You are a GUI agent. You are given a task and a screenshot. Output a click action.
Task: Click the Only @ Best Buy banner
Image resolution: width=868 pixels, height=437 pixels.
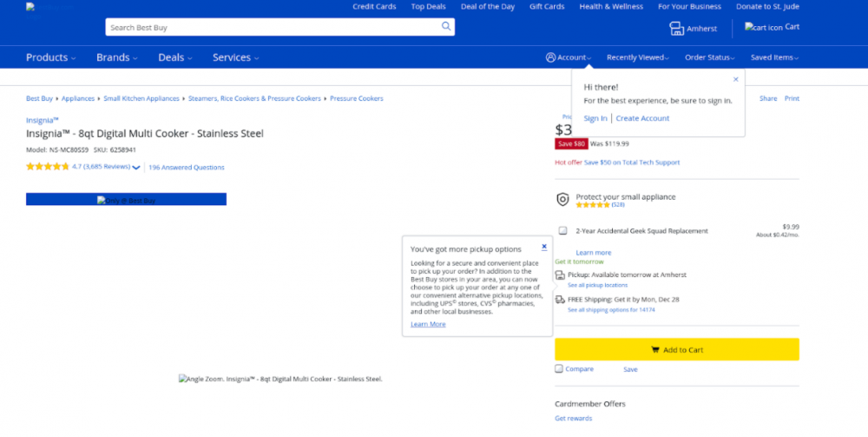point(126,200)
